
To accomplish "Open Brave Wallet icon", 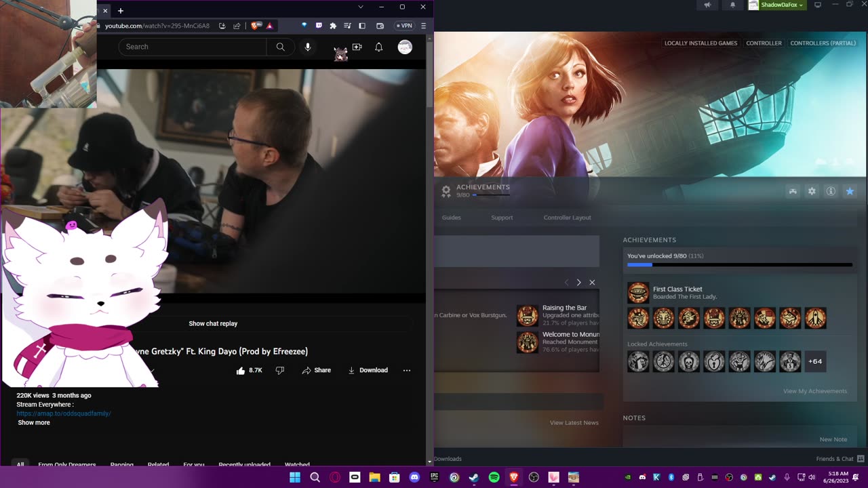I will [x=380, y=26].
